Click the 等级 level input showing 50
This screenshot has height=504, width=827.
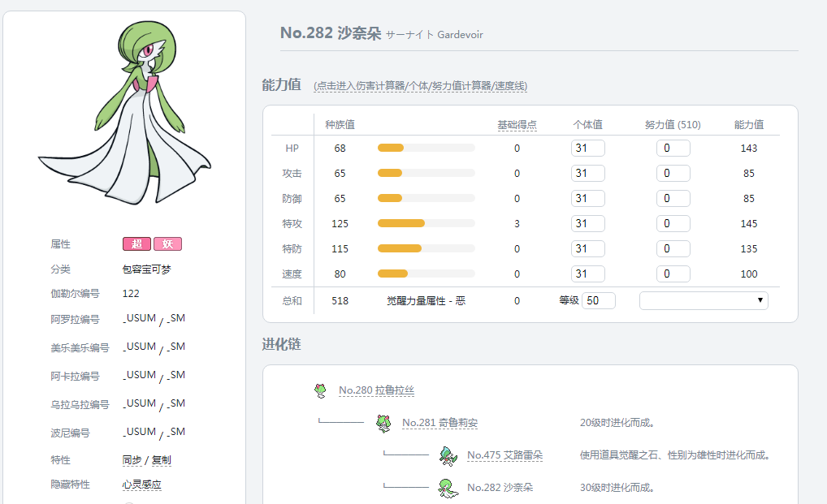[598, 301]
